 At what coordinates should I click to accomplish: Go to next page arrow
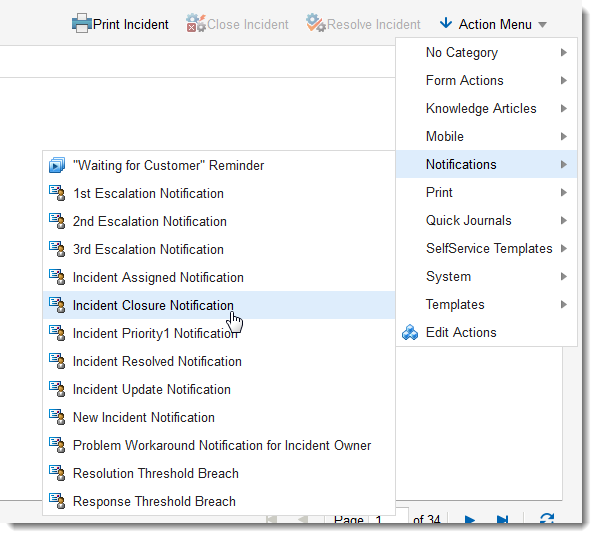coord(469,519)
